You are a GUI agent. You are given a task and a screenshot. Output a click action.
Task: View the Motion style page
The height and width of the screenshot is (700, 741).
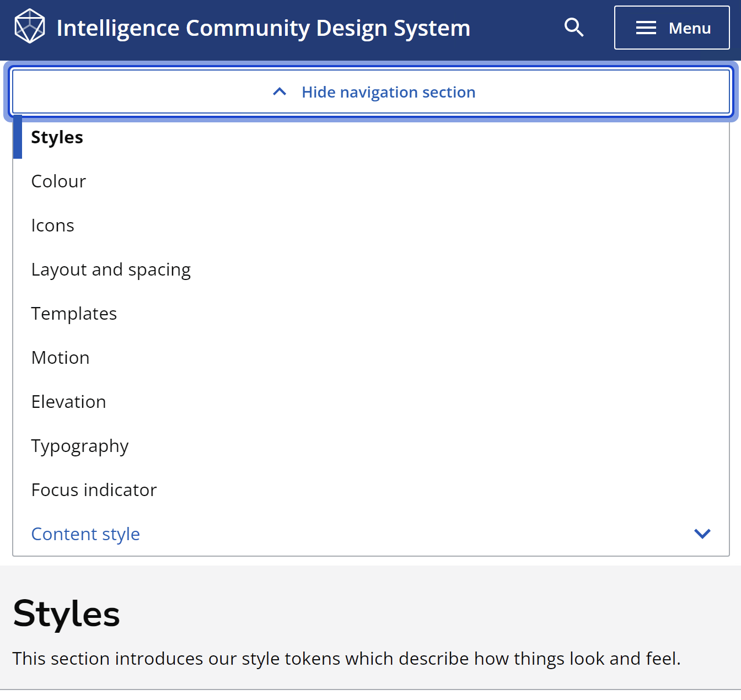coord(60,357)
